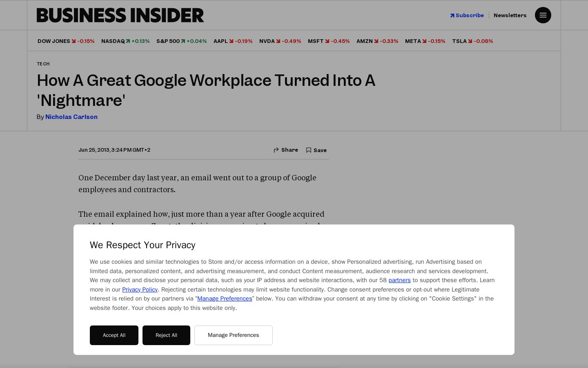This screenshot has height=368, width=588.
Task: Go to the TECH section
Action: 43,64
